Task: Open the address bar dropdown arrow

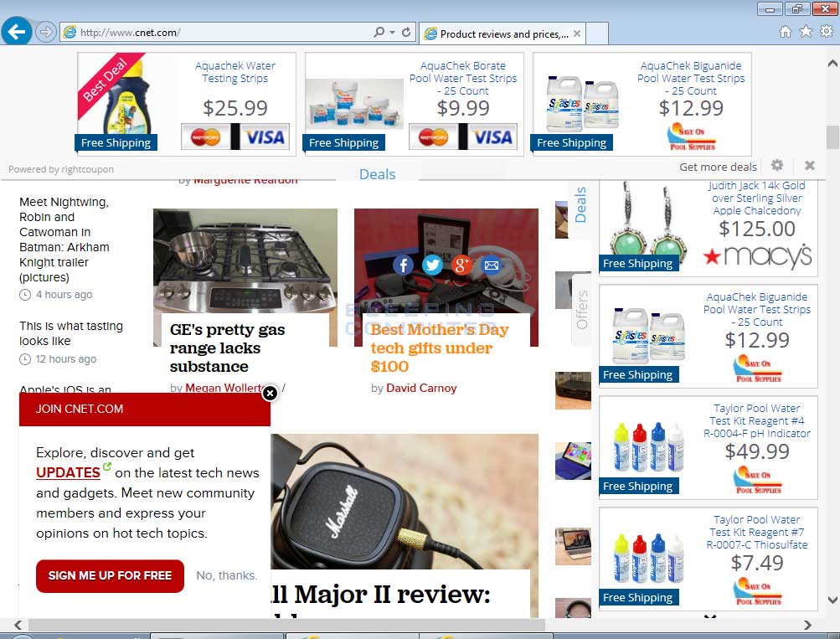Action: click(x=392, y=33)
